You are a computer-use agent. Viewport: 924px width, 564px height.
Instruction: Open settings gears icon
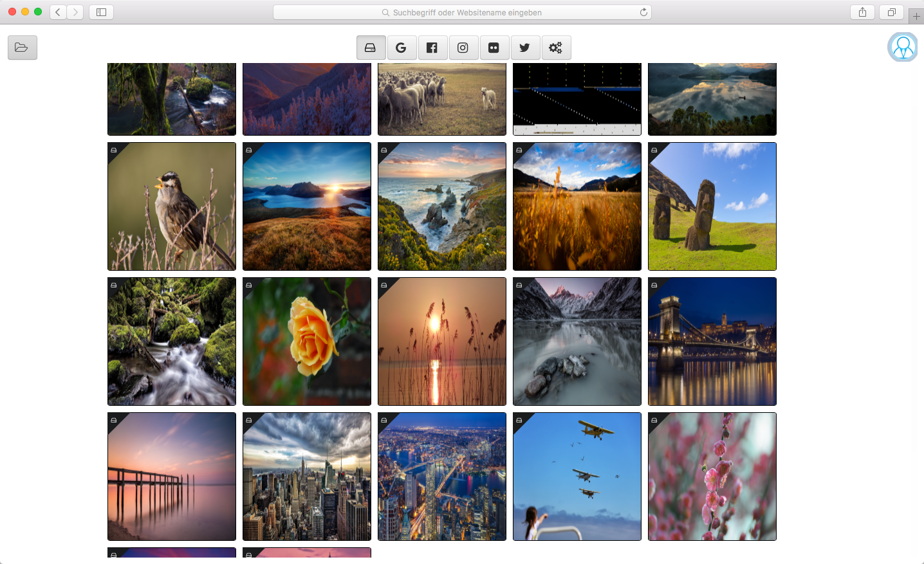click(555, 48)
